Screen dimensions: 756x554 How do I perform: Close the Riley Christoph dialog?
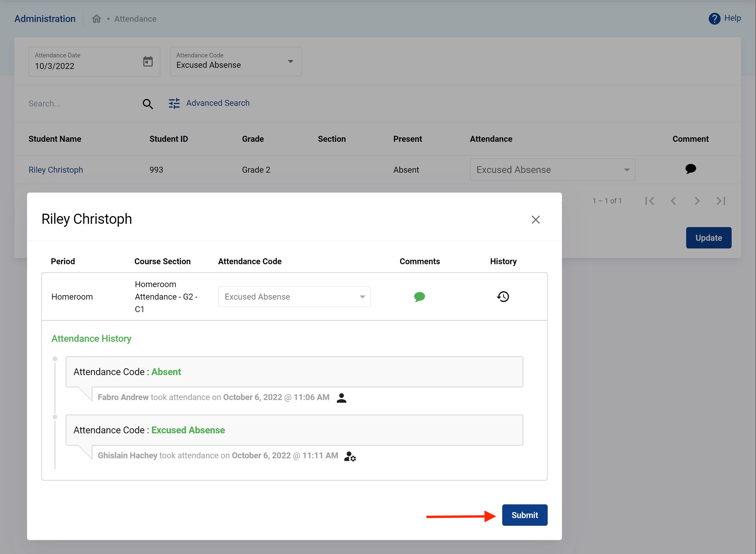[x=535, y=220]
